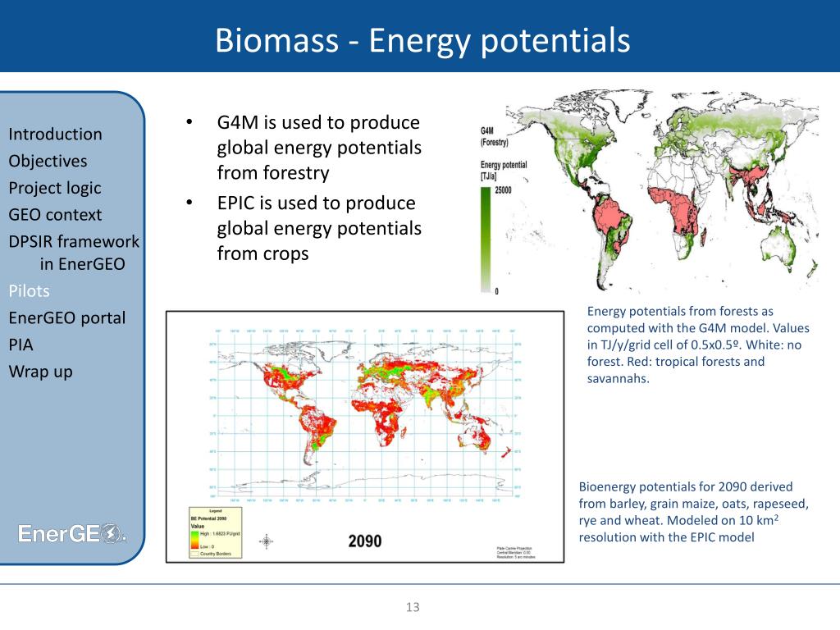Image resolution: width=840 pixels, height=630 pixels.
Task: Click the green energy potential color scale
Action: tap(486, 240)
